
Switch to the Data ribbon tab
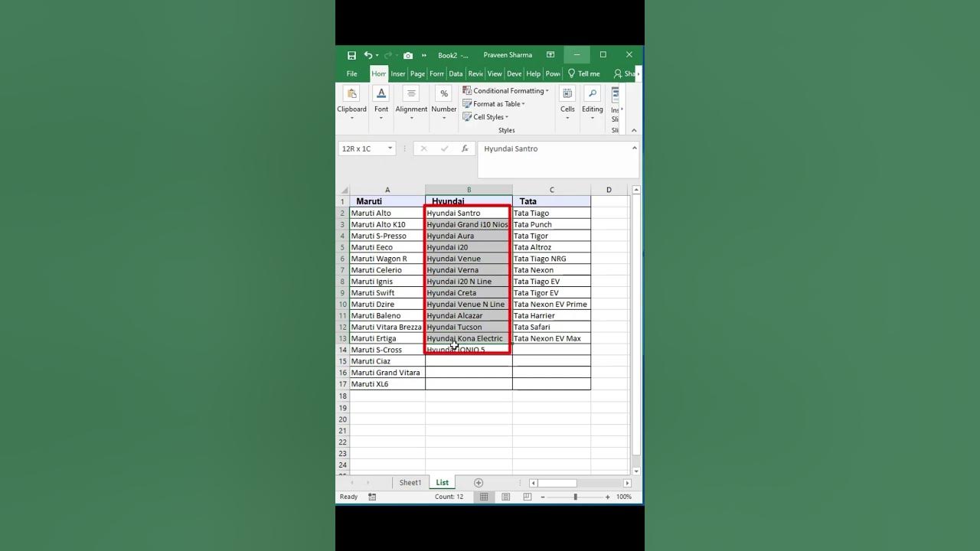456,73
